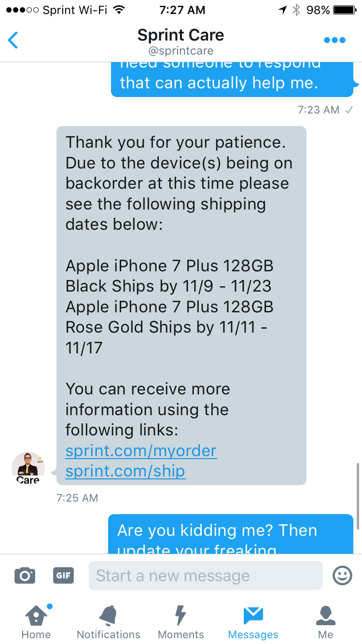The height and width of the screenshot is (644, 362).
Task: Open the sprint.com/myorder link
Action: pyautogui.click(x=141, y=450)
